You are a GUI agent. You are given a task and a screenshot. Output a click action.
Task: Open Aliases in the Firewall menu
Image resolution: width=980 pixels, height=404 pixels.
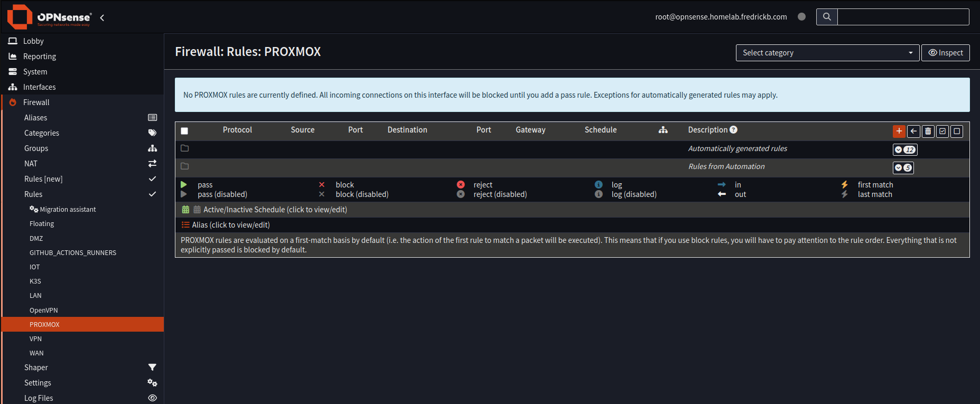coord(35,118)
